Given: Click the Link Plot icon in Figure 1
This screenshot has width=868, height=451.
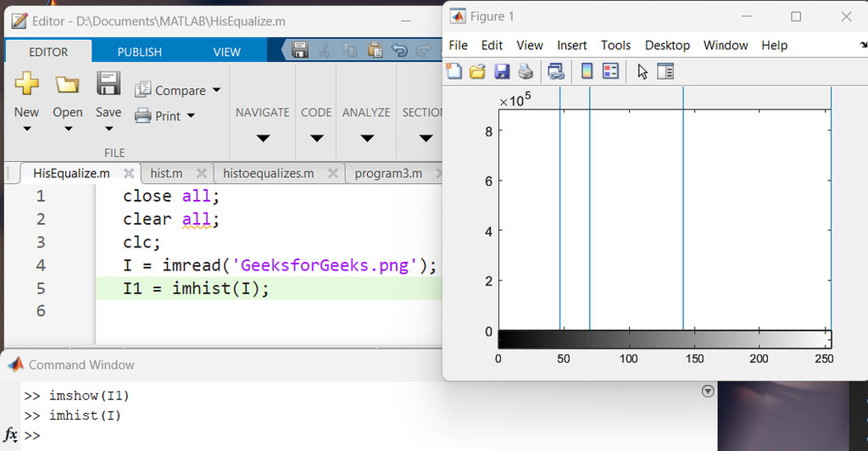Looking at the screenshot, I should pos(556,71).
